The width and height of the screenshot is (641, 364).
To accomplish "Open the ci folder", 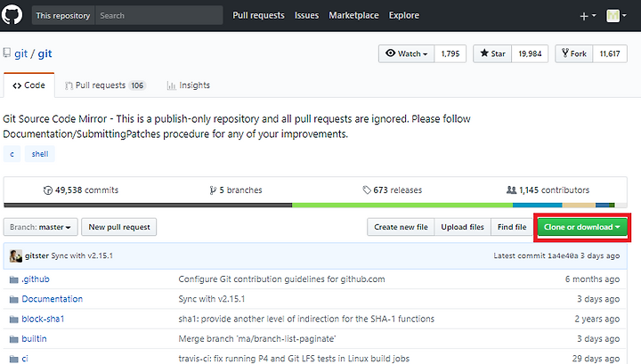I will click(x=25, y=359).
